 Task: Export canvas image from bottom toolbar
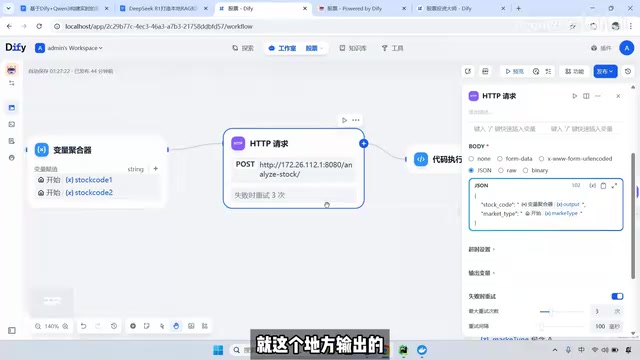point(191,326)
